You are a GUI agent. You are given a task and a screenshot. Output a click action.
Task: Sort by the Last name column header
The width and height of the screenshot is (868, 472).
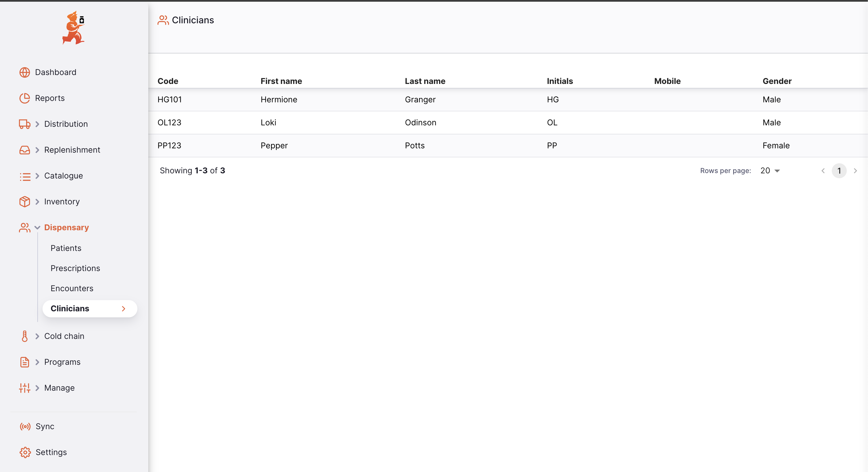(x=425, y=81)
